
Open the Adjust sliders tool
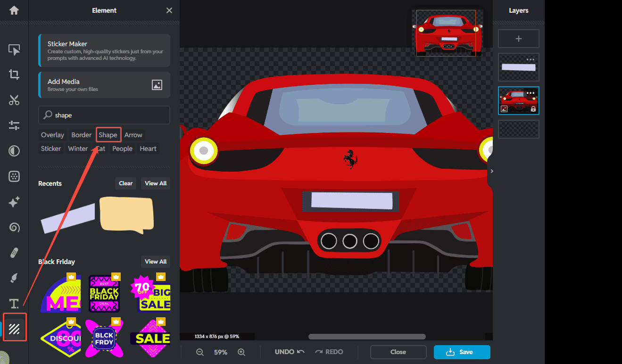[x=14, y=125]
